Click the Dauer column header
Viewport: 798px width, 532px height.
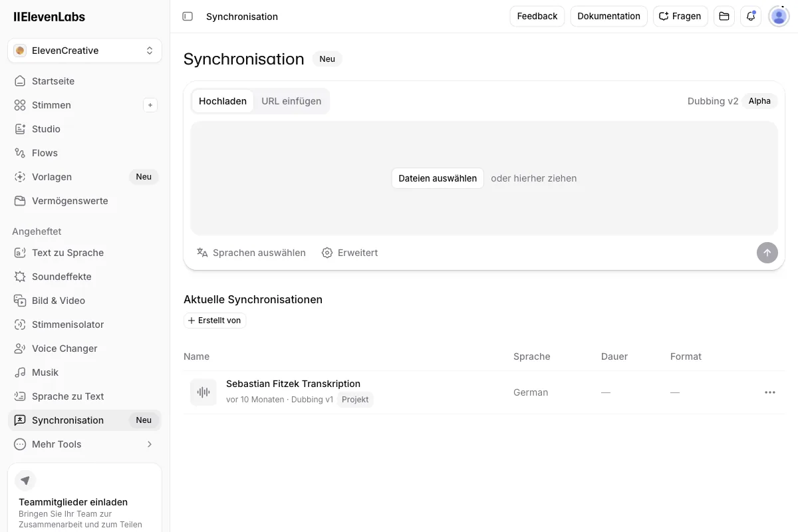point(614,356)
